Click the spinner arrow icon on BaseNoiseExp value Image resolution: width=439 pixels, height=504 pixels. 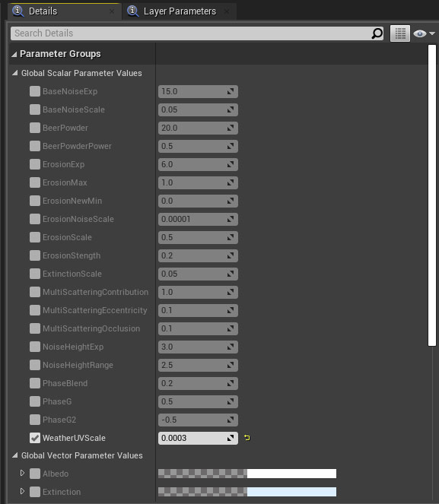(231, 92)
